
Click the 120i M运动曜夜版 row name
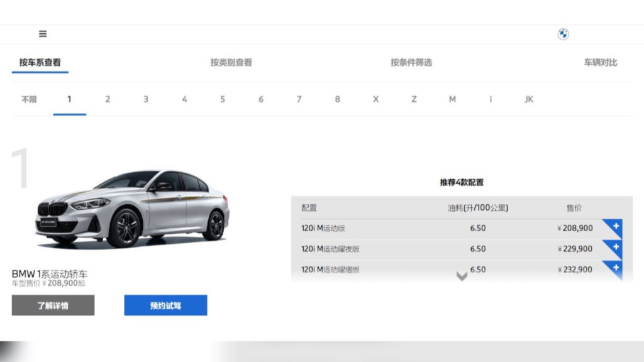(x=330, y=249)
